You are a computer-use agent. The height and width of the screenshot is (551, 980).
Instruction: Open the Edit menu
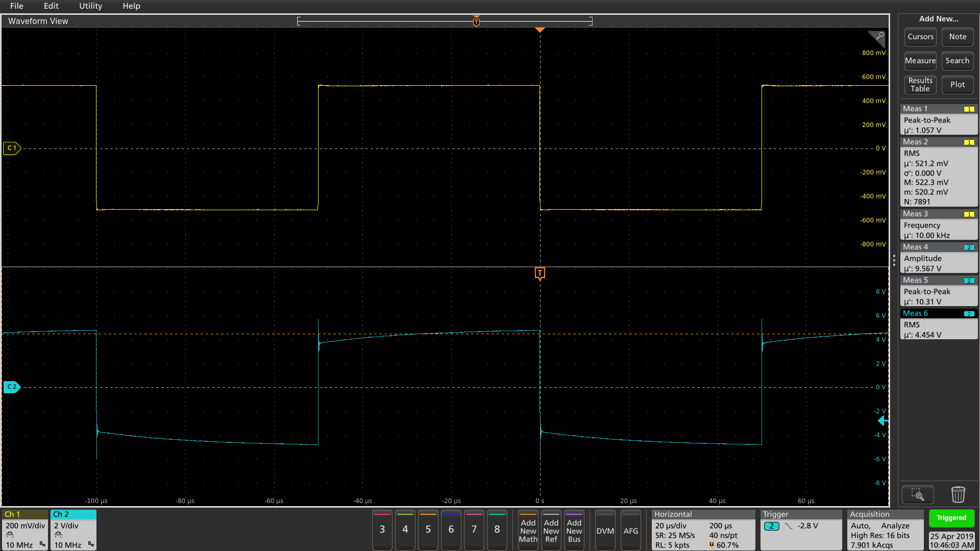pos(51,6)
